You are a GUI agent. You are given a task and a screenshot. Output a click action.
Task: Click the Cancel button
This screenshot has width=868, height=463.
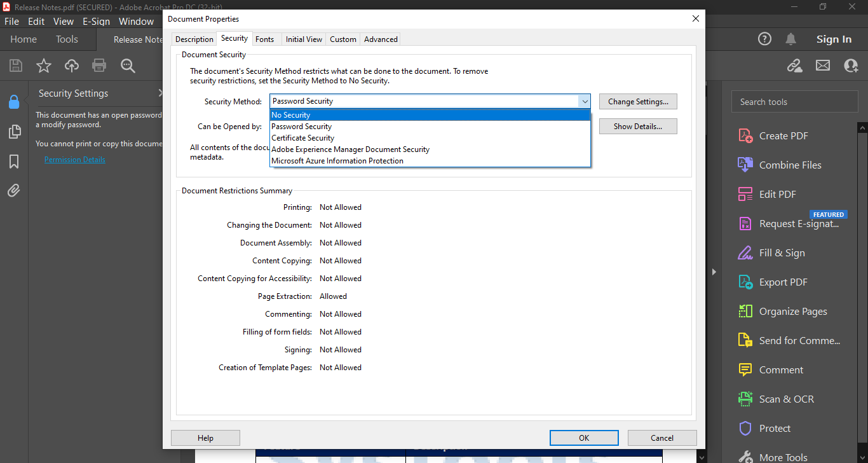pyautogui.click(x=662, y=438)
